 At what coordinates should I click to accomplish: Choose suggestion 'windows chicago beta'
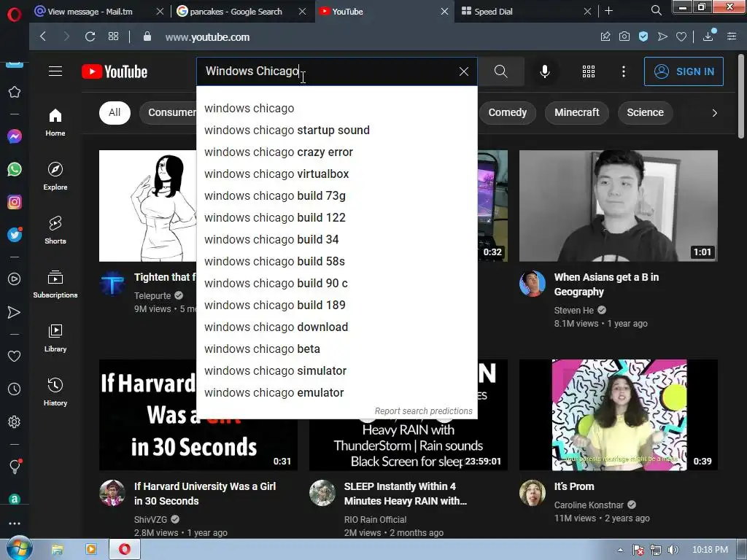click(x=337, y=349)
